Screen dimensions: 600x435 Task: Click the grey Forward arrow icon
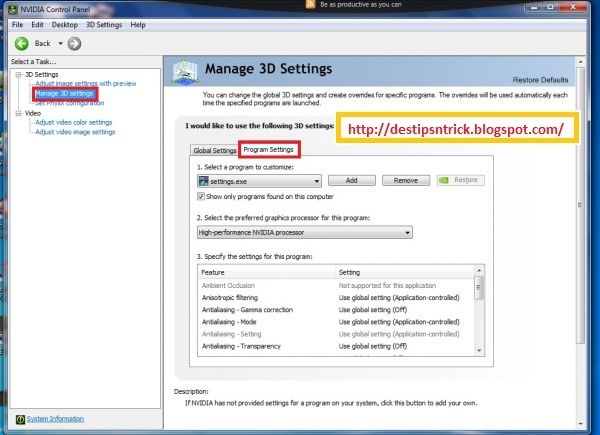(x=74, y=44)
